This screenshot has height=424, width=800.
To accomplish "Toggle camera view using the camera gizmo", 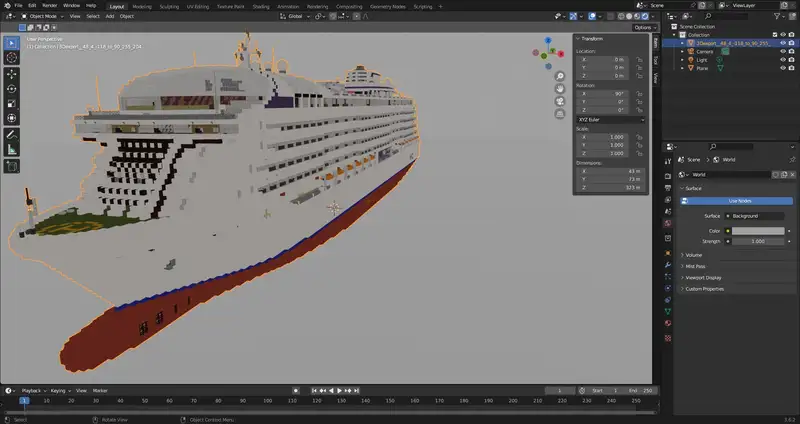I will [x=562, y=100].
